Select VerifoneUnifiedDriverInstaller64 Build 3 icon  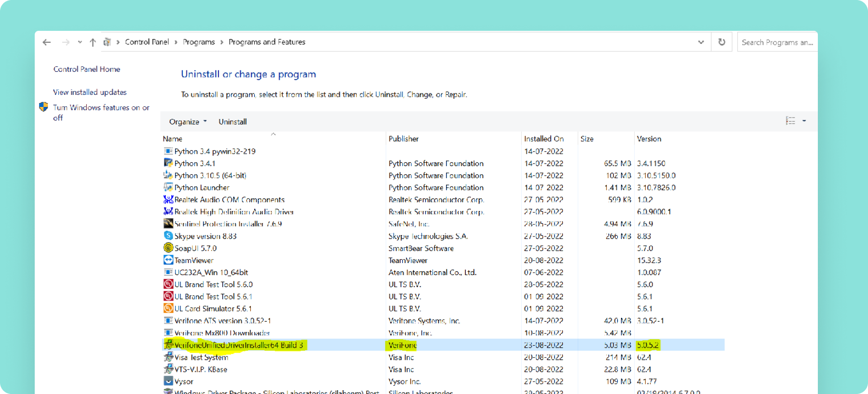tap(168, 345)
